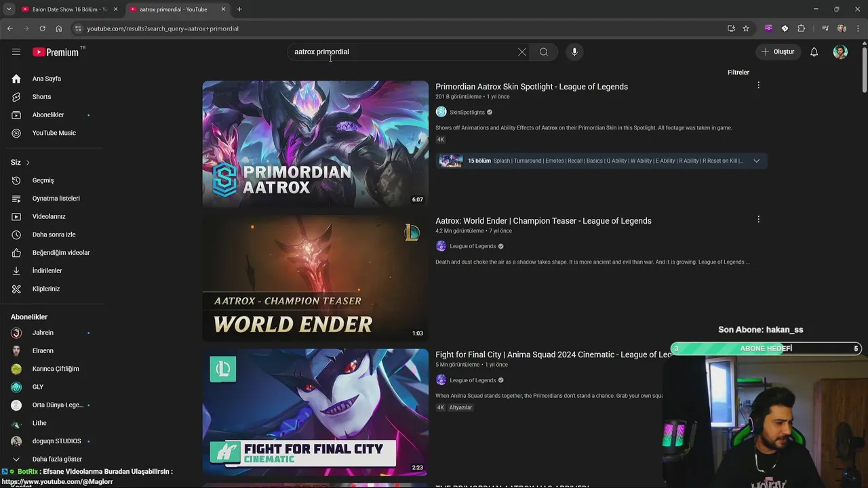The width and height of the screenshot is (868, 488).
Task: Open the GLY channel avatar
Action: click(16, 387)
